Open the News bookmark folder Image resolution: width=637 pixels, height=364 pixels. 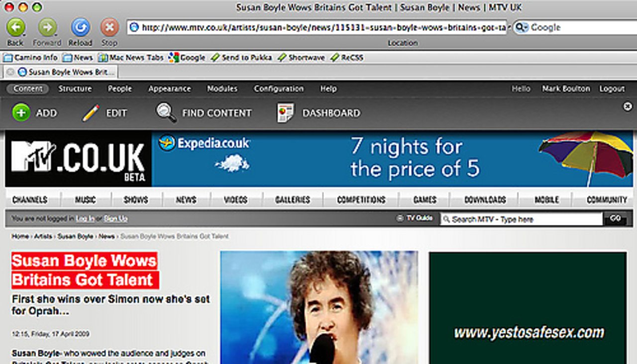78,57
